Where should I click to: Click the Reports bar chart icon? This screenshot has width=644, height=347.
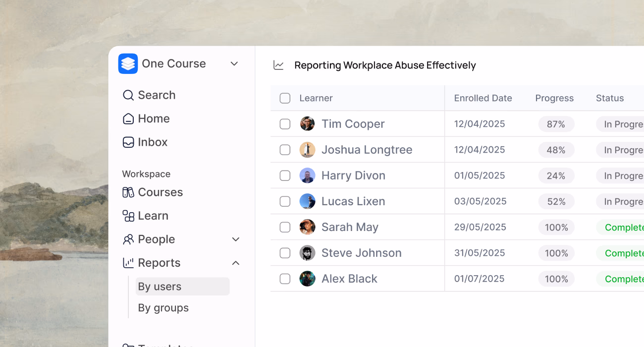(x=128, y=263)
